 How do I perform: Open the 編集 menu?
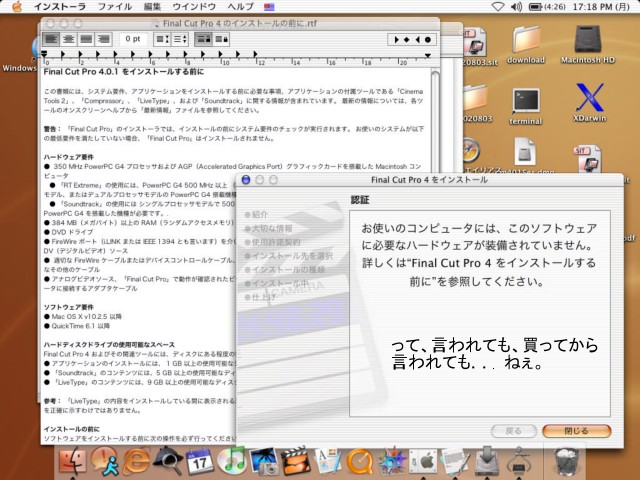pyautogui.click(x=153, y=7)
